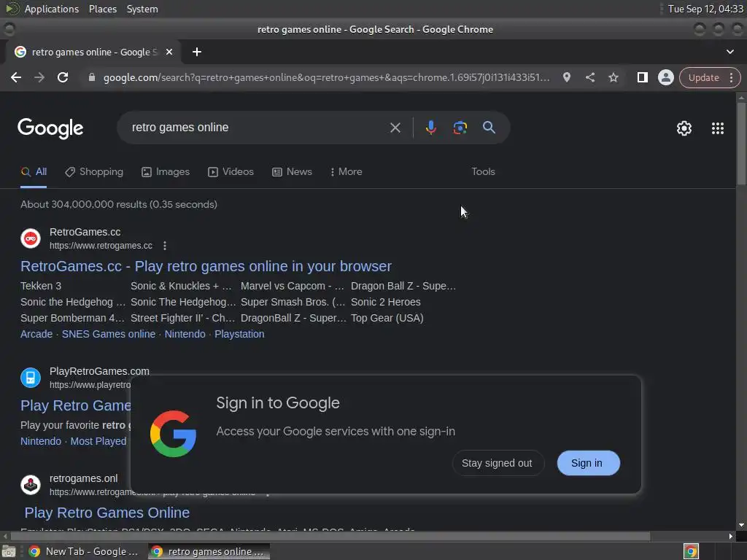Viewport: 747px width, 560px height.
Task: Click the address bar URL
Action: pyautogui.click(x=326, y=77)
